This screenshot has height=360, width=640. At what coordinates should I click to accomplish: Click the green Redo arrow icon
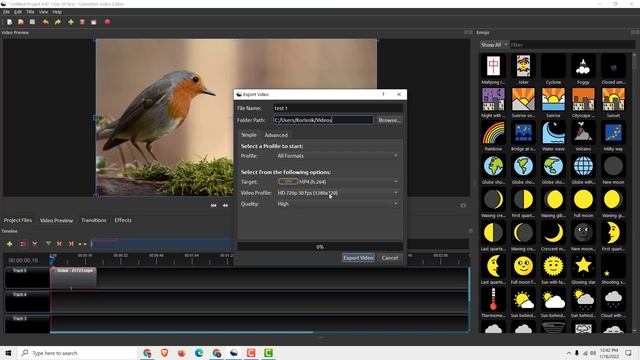pos(58,22)
